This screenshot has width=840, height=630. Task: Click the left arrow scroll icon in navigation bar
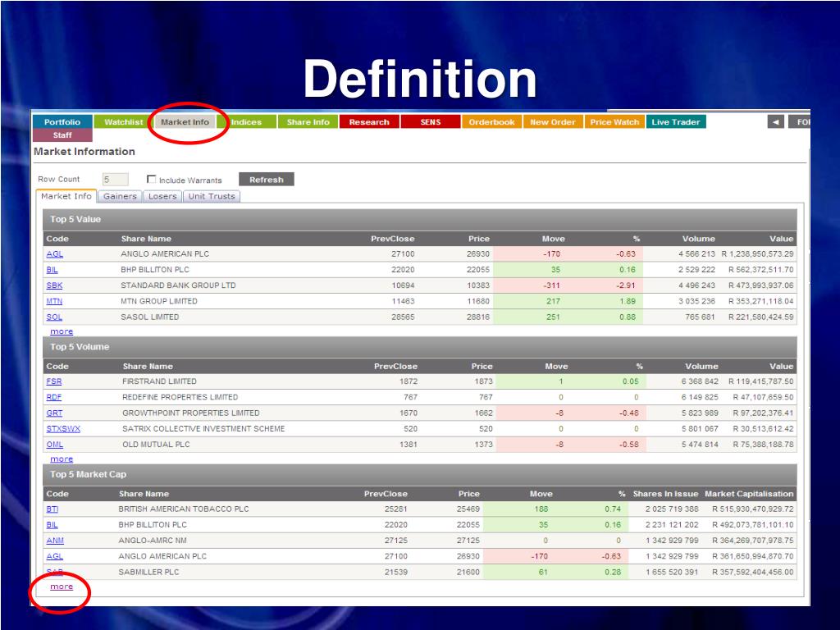click(775, 122)
